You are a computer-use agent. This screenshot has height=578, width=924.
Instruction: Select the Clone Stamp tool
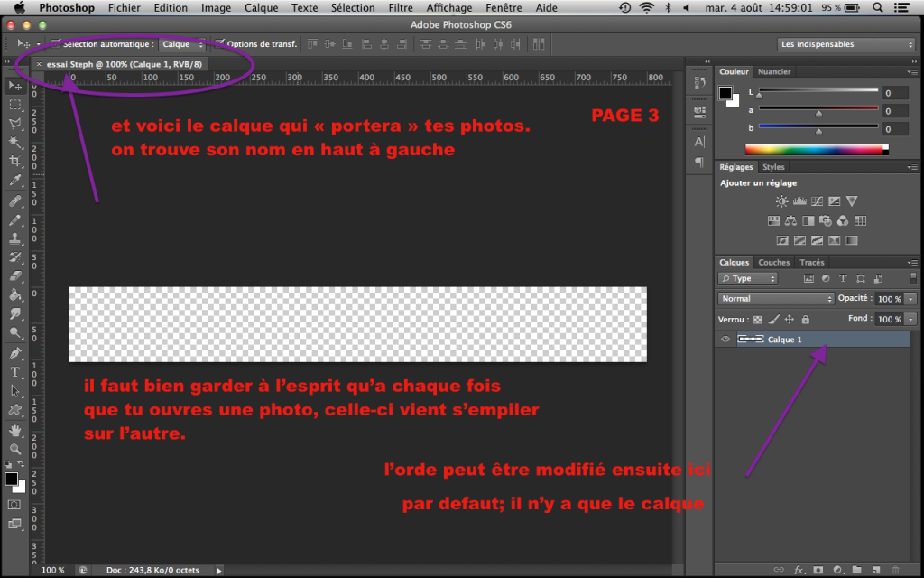(x=15, y=238)
